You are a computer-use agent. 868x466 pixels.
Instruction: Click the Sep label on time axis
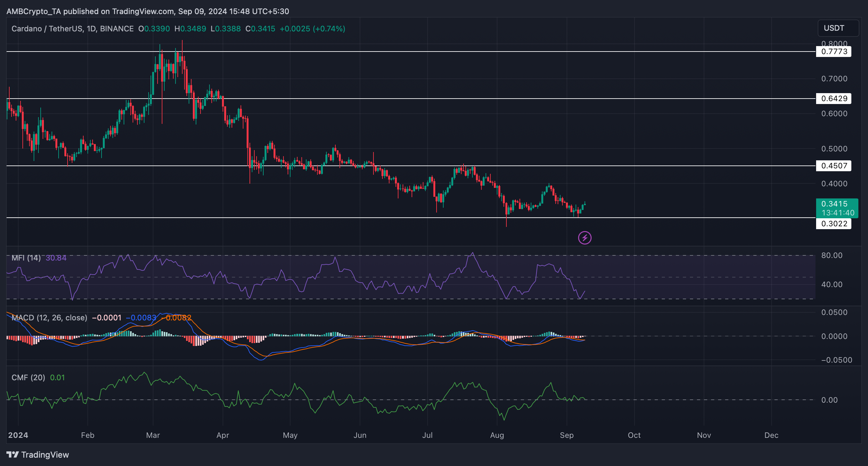pos(566,435)
